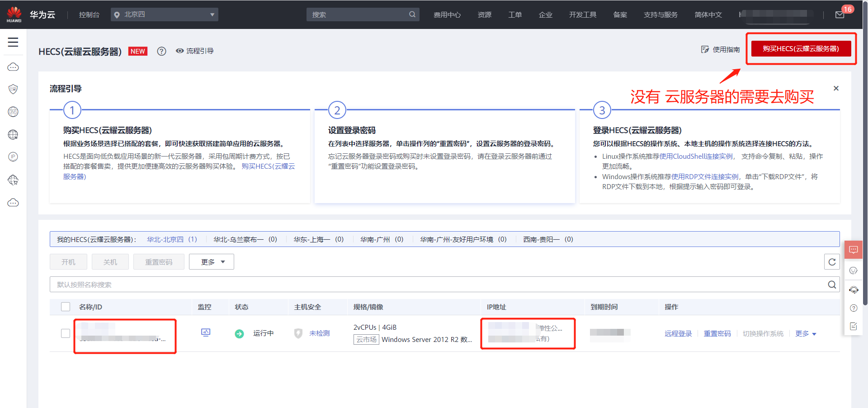Screen dimensions: 868x408
Task: Open the 使用指南 link
Action: coord(721,49)
